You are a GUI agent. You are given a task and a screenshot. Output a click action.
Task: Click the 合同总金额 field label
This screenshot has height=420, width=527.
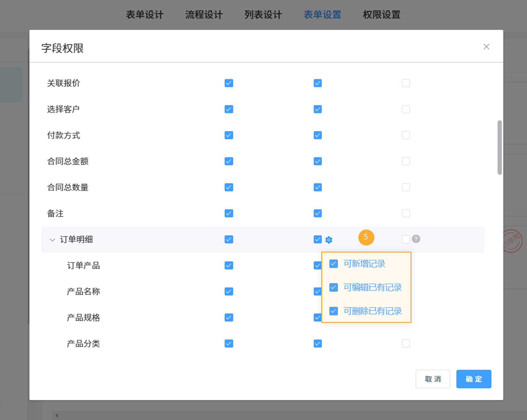tap(68, 161)
